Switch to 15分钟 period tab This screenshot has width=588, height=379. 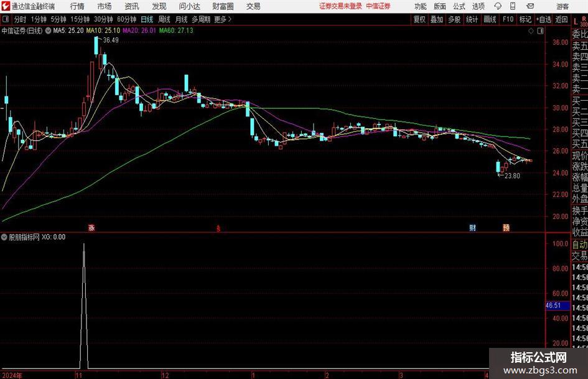click(80, 19)
